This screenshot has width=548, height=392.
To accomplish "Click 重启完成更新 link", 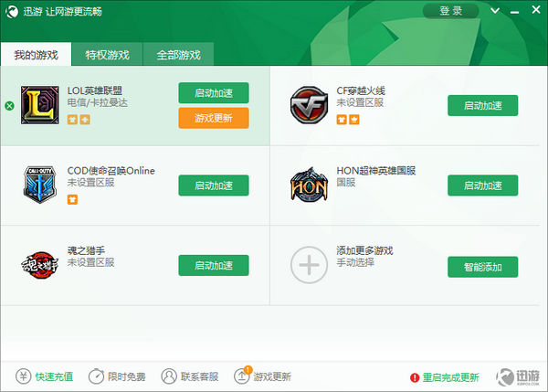I will pyautogui.click(x=450, y=377).
